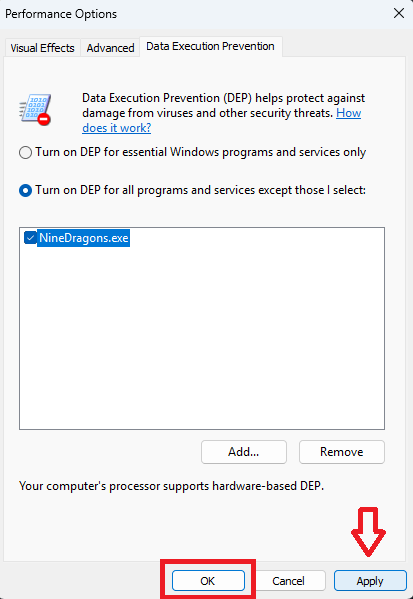Click the hardware-based DEP support message
Image resolution: width=413 pixels, height=599 pixels.
click(172, 486)
